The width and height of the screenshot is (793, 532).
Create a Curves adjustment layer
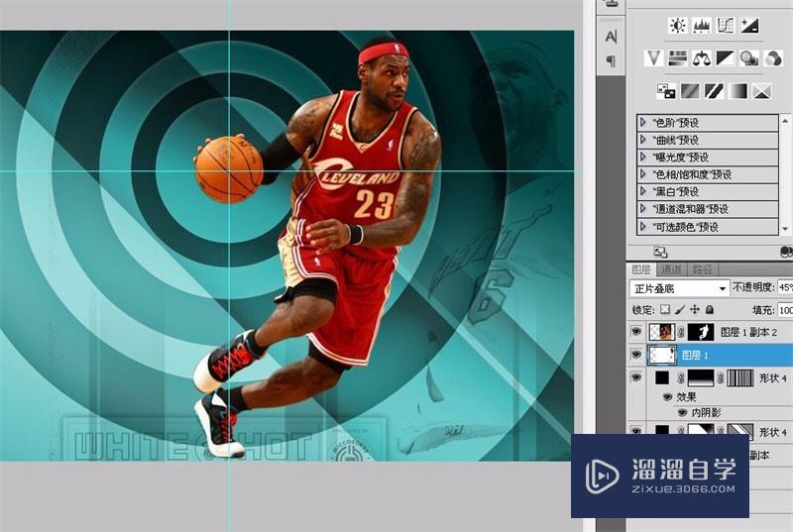point(726,25)
